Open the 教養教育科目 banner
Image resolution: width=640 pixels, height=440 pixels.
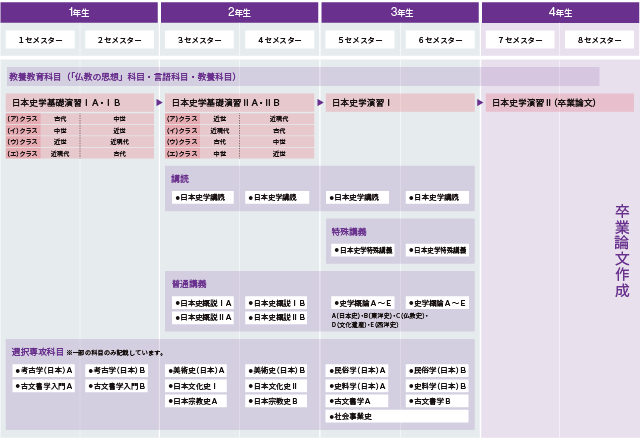tap(303, 77)
